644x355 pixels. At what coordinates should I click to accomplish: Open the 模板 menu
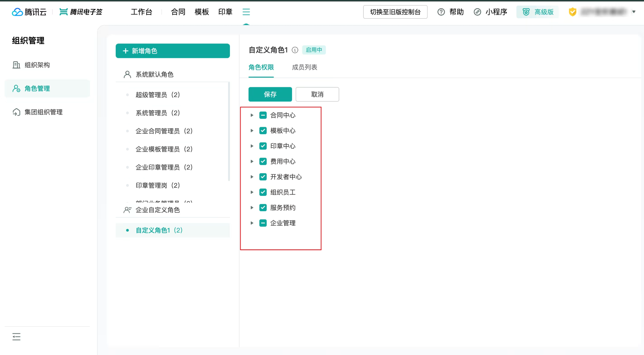point(202,12)
